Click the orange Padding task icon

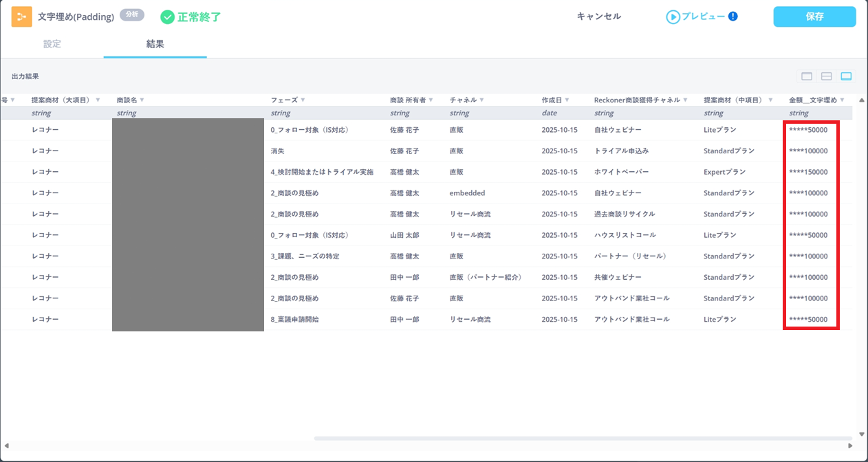click(x=21, y=16)
